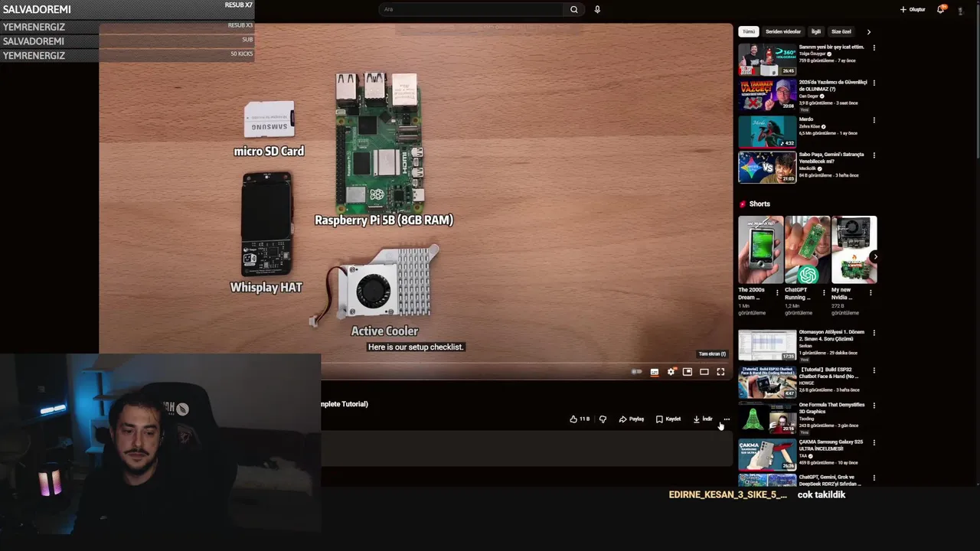980x551 pixels.
Task: Click Zehra Köse channel name
Action: pyautogui.click(x=810, y=127)
